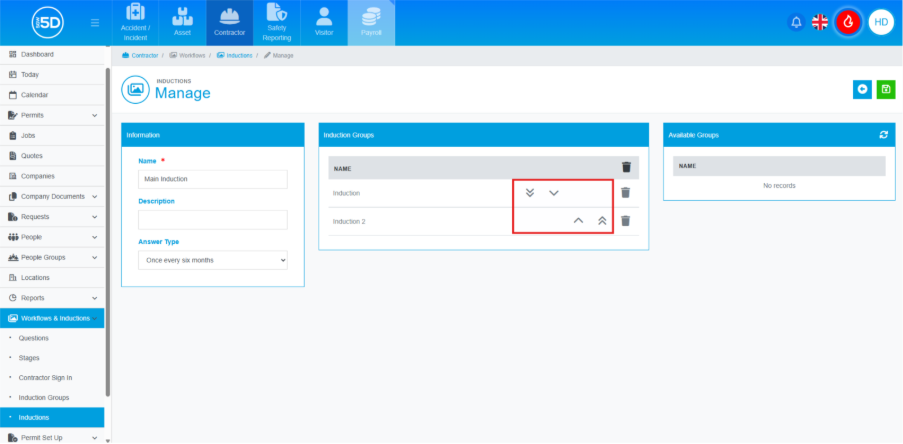Click the green save button icon
The height and width of the screenshot is (444, 903).
point(885,90)
